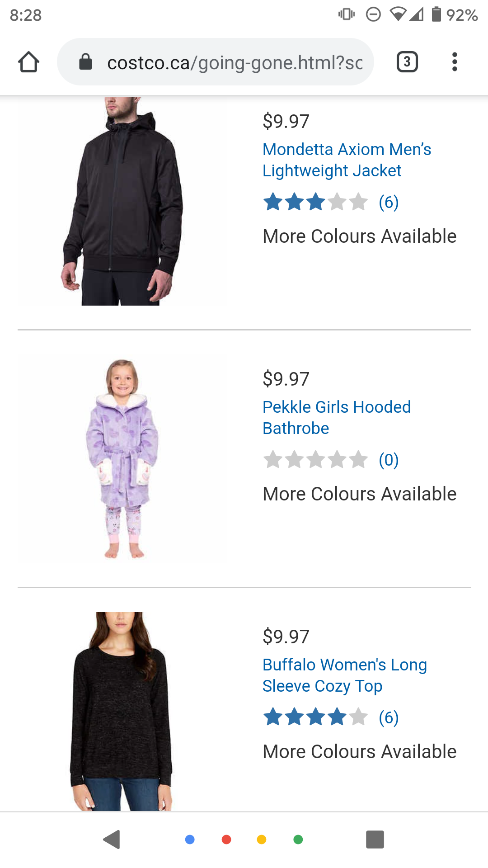Tap the Android back navigation button
This screenshot has width=488, height=868.
tap(112, 840)
